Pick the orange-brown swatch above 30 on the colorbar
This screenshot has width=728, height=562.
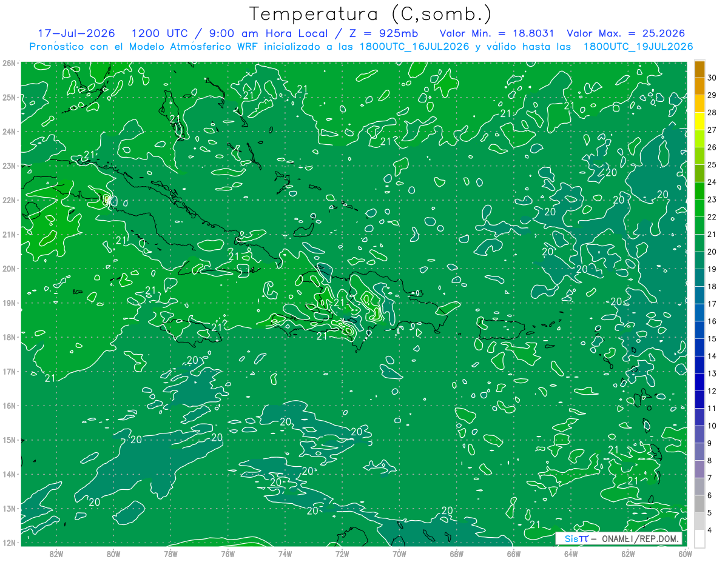point(699,69)
